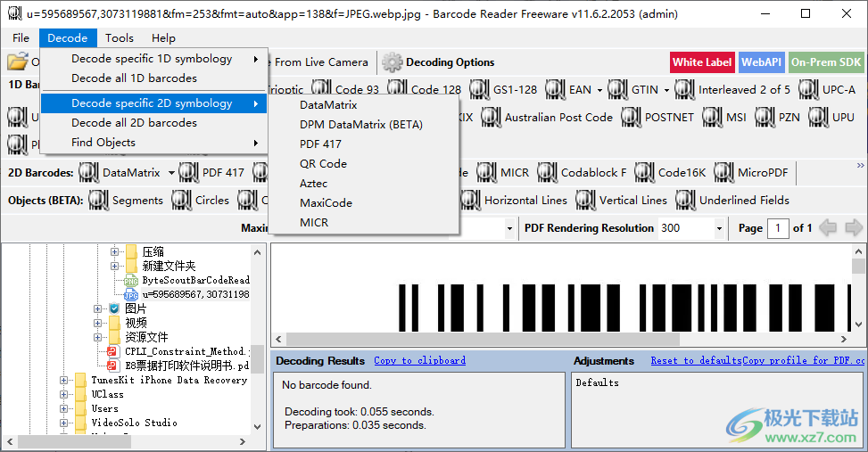The height and width of the screenshot is (452, 868).
Task: Click the MICR toolbar barcode icon
Action: (486, 172)
